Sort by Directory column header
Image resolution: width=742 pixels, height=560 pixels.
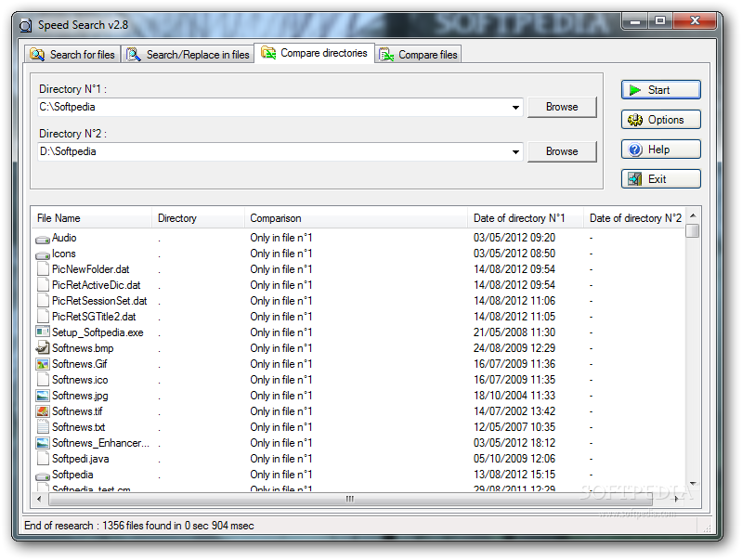pos(199,218)
